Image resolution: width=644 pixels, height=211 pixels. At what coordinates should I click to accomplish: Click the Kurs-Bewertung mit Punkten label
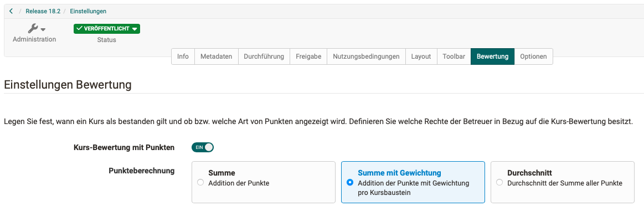124,148
